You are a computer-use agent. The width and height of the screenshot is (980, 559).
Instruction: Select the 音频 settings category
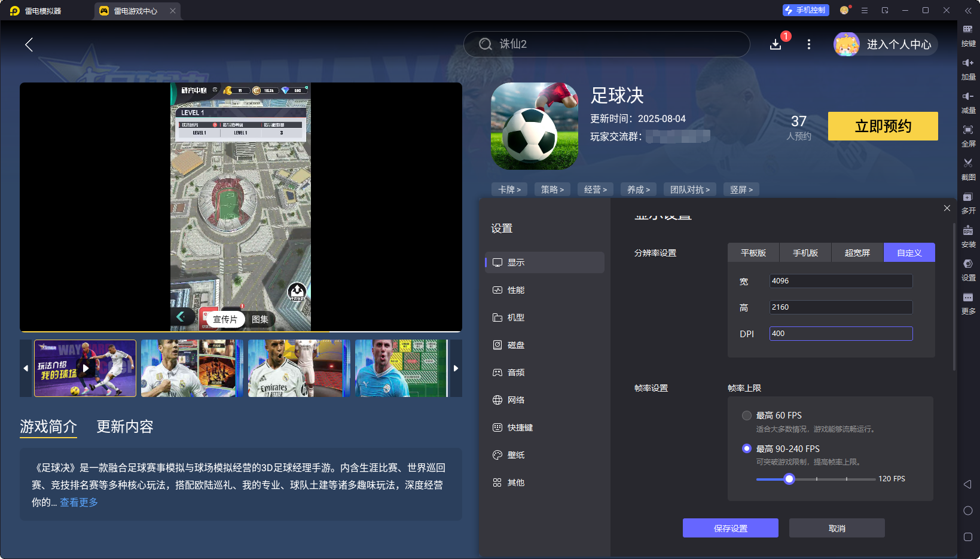point(545,372)
